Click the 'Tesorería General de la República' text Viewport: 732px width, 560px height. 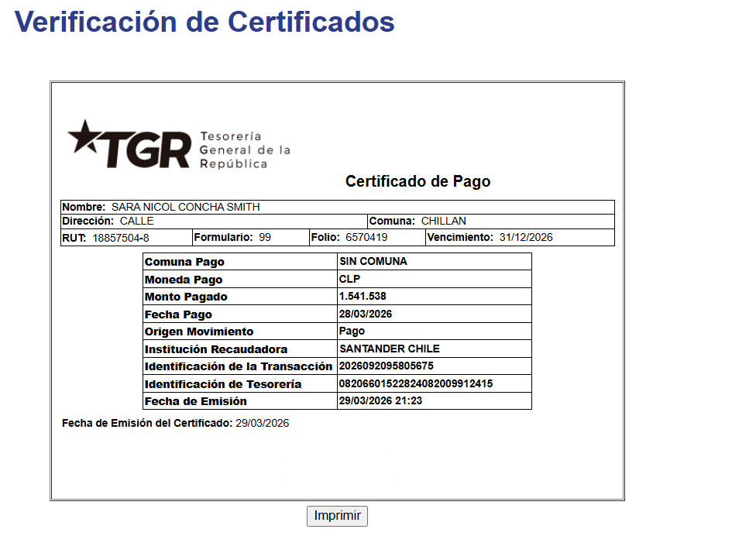(x=245, y=149)
